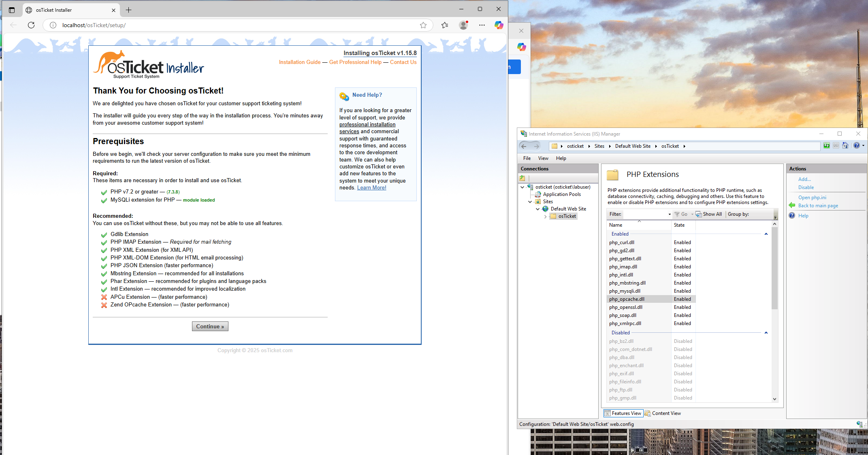
Task: Select php_opcache.dll in the extensions list
Action: point(626,299)
